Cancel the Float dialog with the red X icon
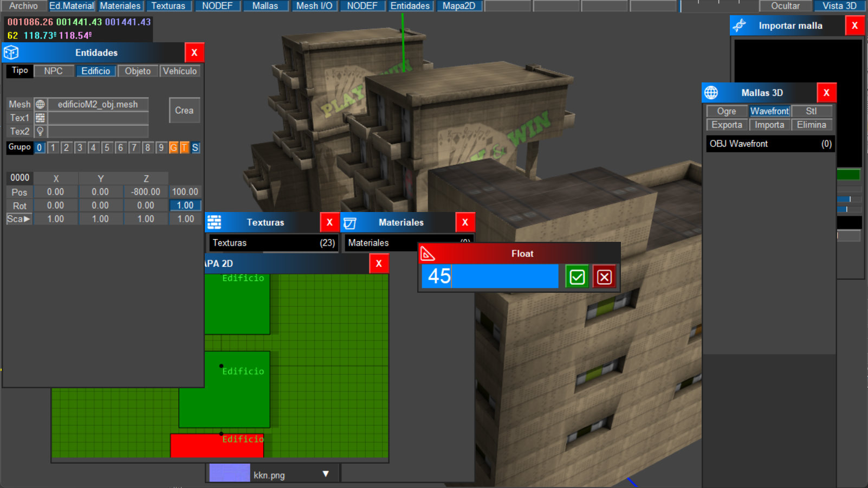The width and height of the screenshot is (868, 488). point(604,277)
